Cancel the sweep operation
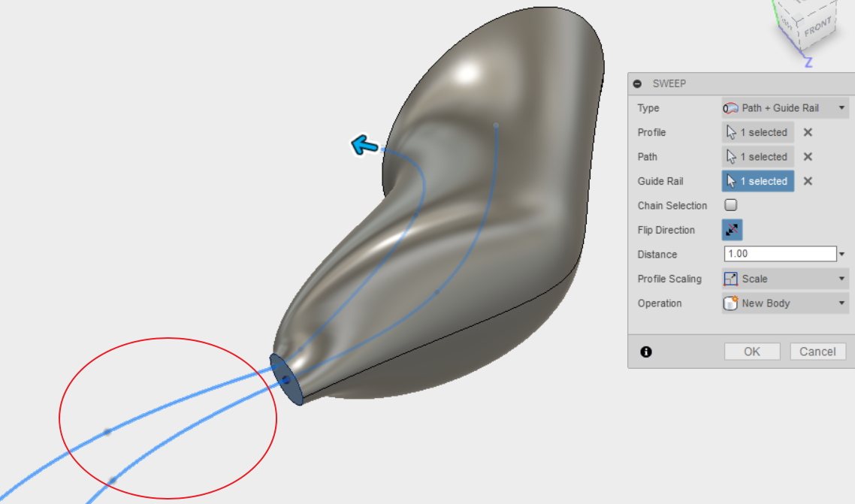The image size is (855, 504). coord(817,352)
